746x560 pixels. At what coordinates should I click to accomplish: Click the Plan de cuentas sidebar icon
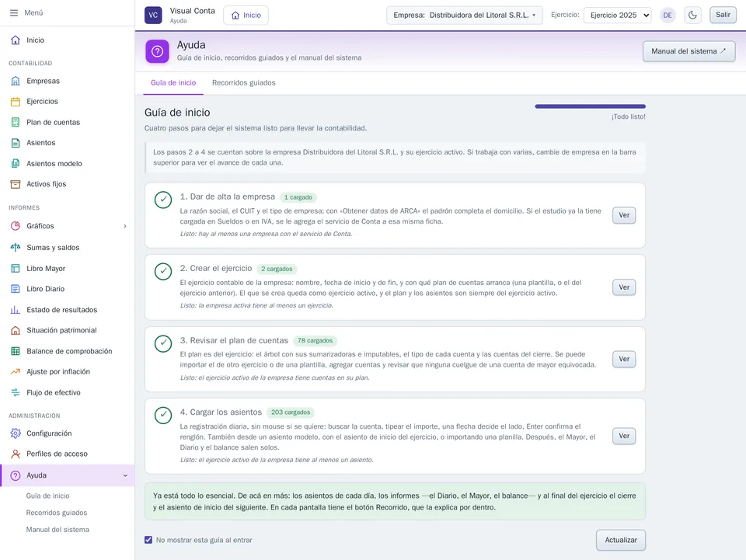16,122
